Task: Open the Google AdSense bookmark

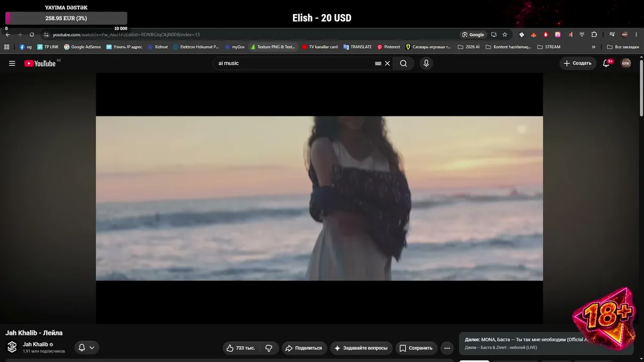Action: [83, 47]
